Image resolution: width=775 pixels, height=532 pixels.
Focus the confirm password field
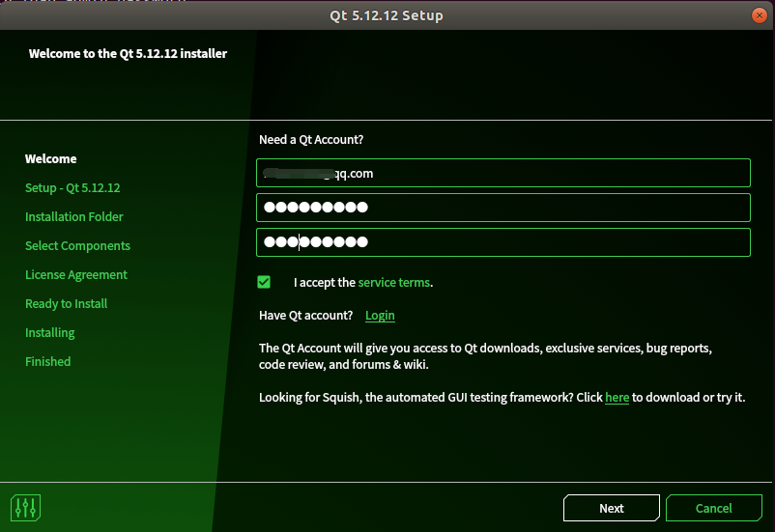click(503, 242)
